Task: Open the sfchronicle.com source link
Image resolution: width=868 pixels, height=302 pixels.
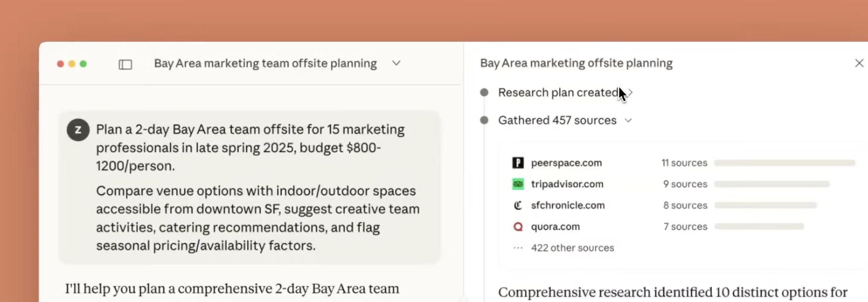Action: (x=568, y=205)
